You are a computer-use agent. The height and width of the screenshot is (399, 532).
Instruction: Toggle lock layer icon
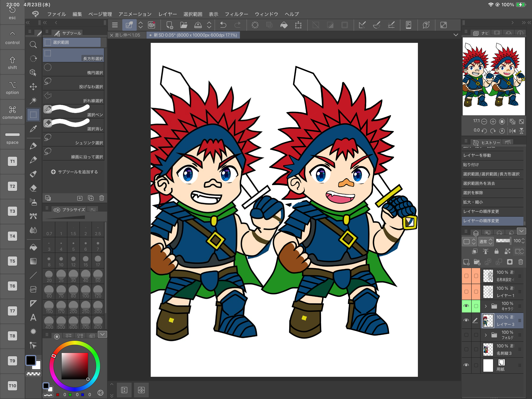496,252
